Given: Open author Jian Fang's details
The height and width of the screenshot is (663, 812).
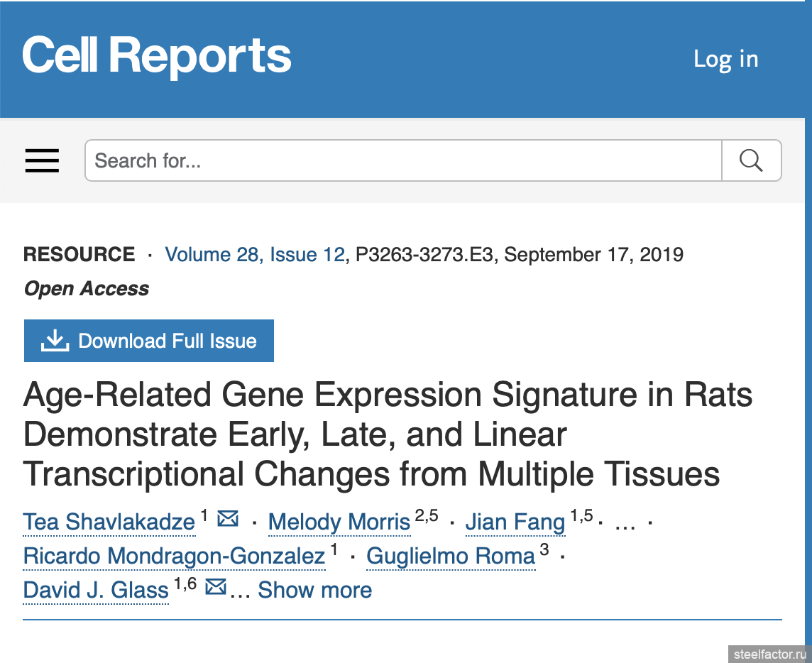Looking at the screenshot, I should pyautogui.click(x=515, y=522).
